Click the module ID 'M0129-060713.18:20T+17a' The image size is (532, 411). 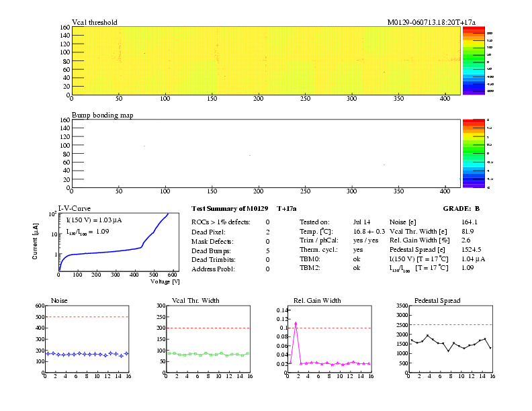pos(431,22)
